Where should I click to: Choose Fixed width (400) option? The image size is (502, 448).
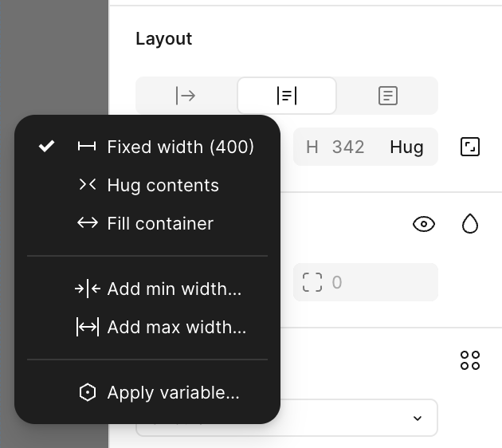180,147
